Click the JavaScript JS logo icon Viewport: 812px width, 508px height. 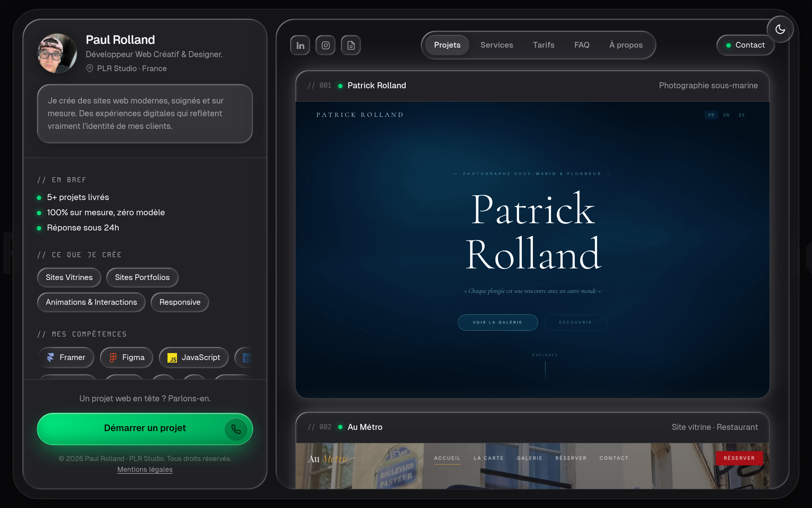(x=172, y=358)
